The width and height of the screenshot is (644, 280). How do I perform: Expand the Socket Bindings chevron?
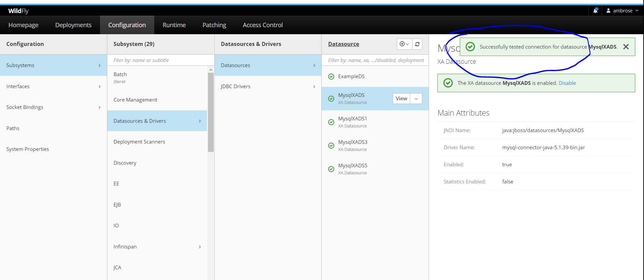pos(100,107)
